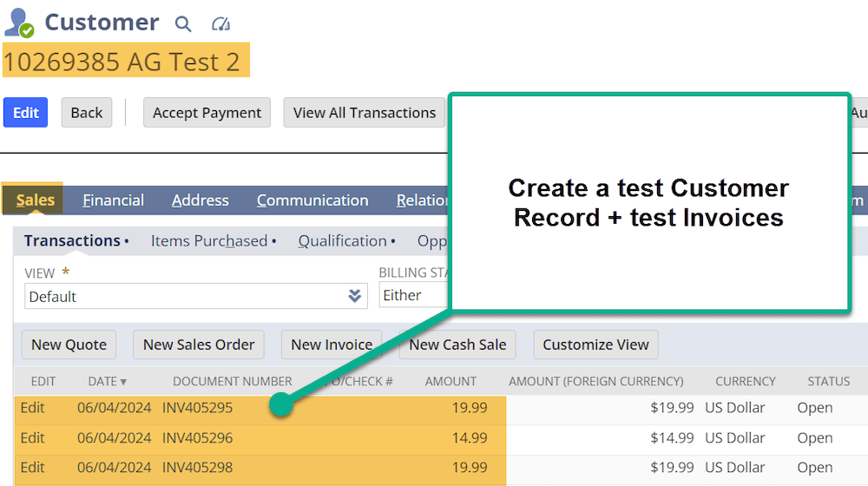Open Customize View

click(595, 345)
